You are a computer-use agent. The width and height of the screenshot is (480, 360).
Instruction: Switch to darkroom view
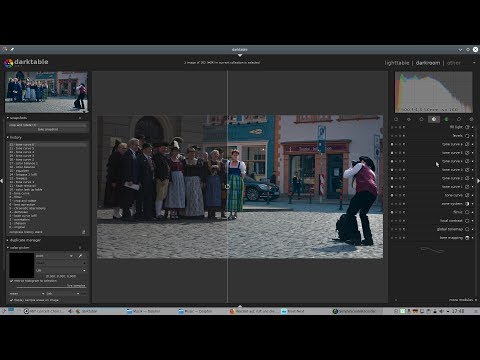click(428, 63)
